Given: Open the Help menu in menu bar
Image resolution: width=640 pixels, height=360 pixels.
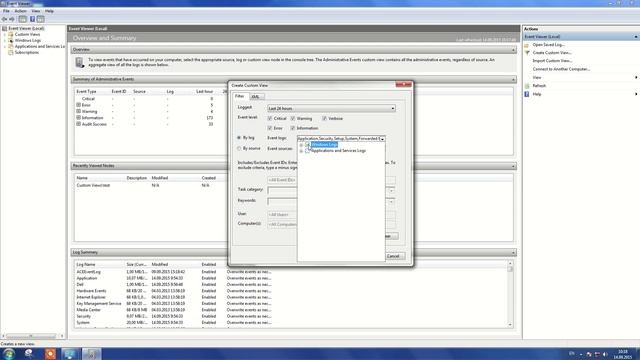Looking at the screenshot, I should [x=49, y=11].
